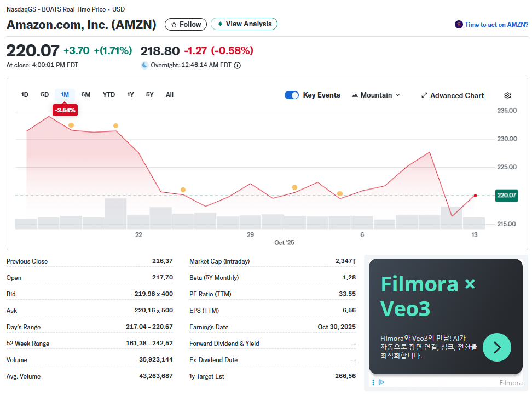Select the 1D chart range

[x=25, y=95]
